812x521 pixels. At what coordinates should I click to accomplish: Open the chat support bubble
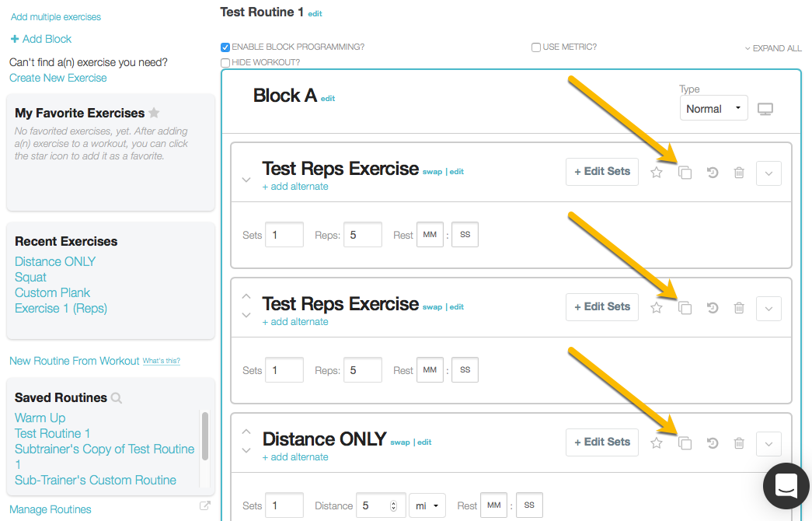tap(786, 486)
